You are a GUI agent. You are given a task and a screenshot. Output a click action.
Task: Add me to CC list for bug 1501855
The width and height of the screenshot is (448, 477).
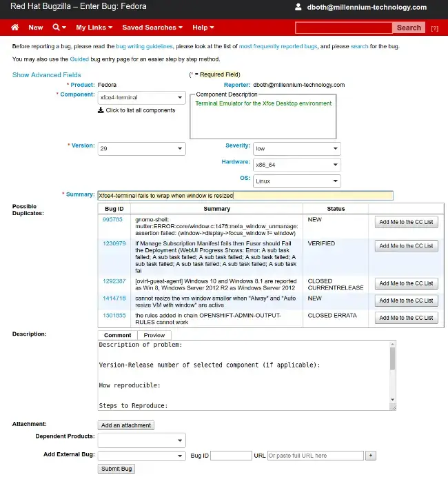coord(406,318)
